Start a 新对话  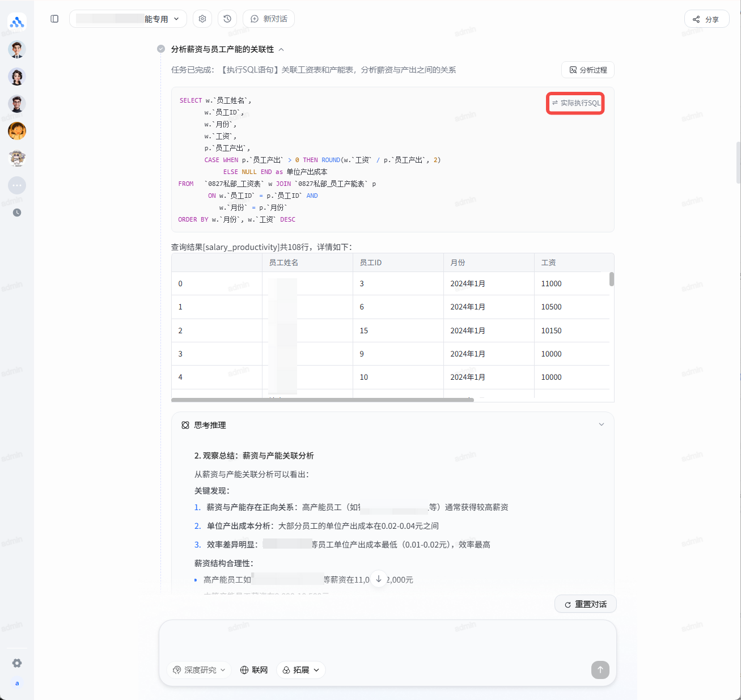point(269,19)
